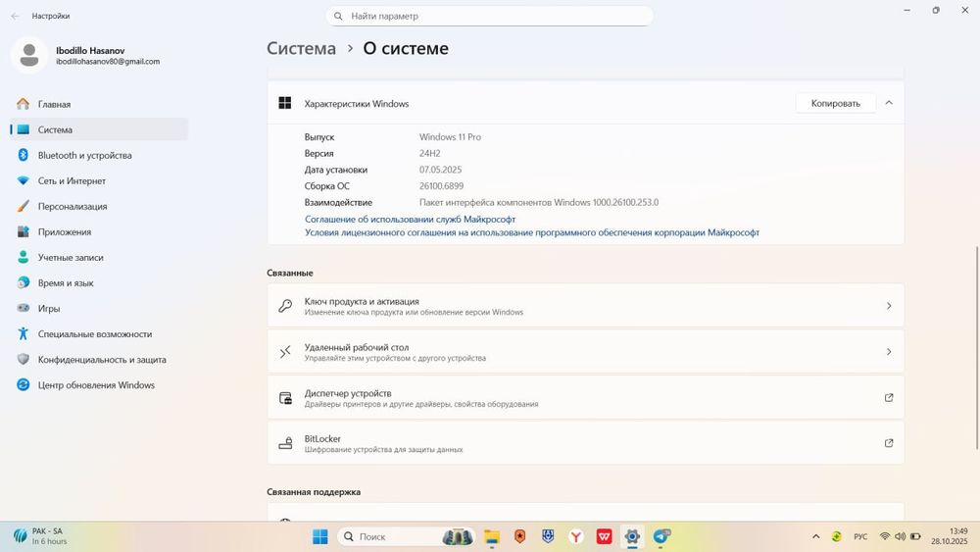The width and height of the screenshot is (980, 552).
Task: Open the orange shield app on taskbar
Action: (x=520, y=536)
